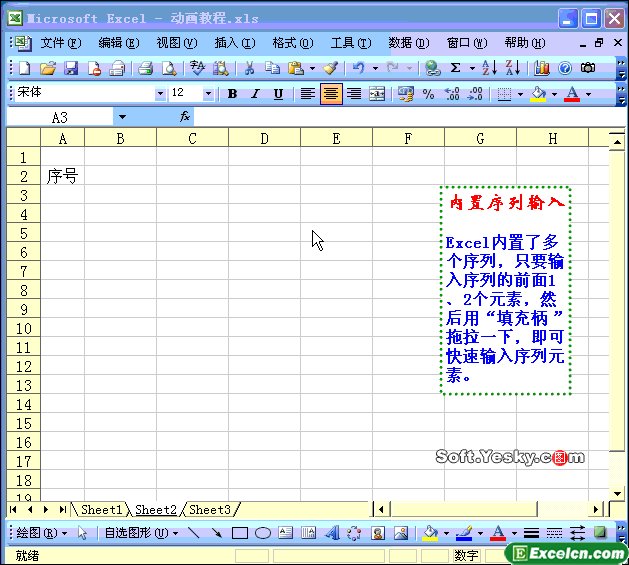Image resolution: width=629 pixels, height=565 pixels.
Task: Sort ascending with the A-Z icon
Action: [489, 68]
